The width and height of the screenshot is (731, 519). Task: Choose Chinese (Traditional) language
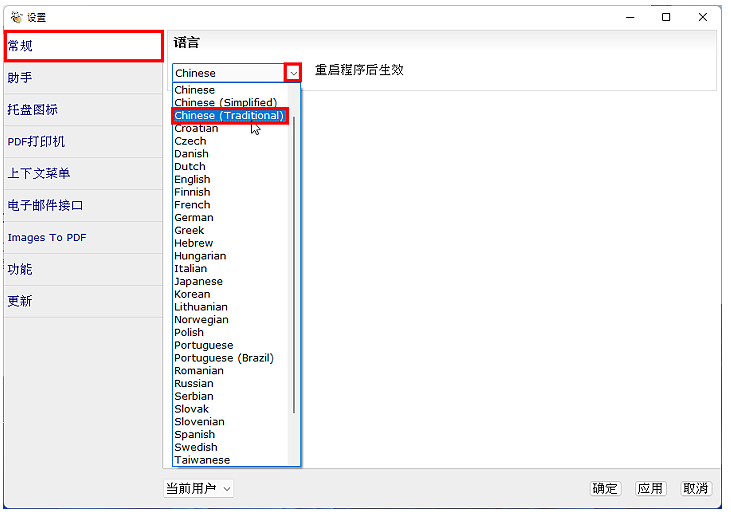230,116
